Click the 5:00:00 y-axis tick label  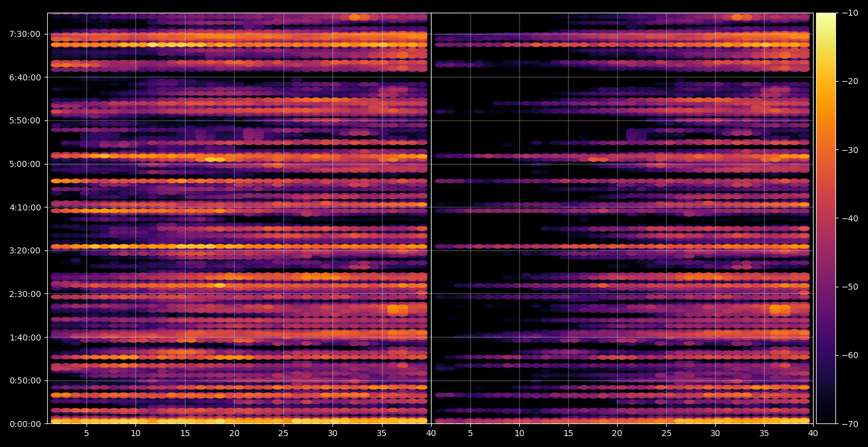click(25, 164)
